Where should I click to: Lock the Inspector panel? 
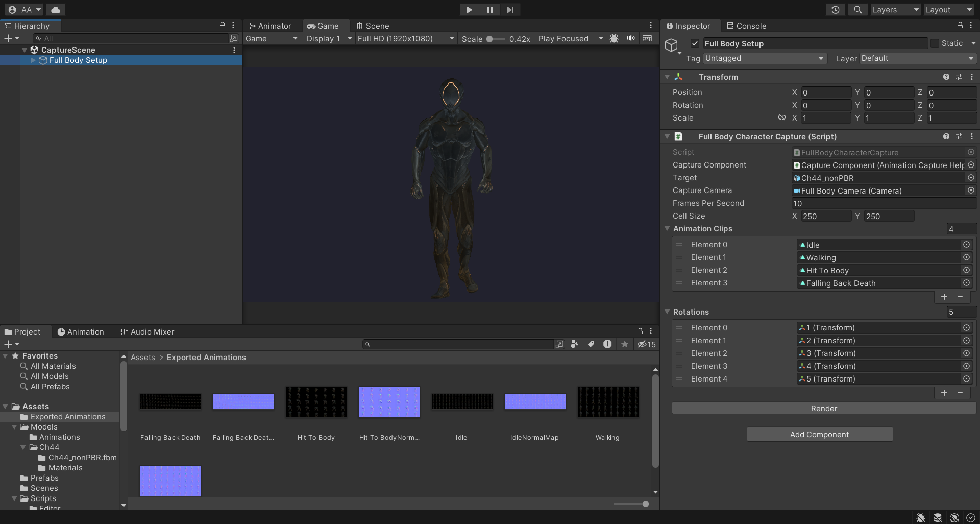pos(960,25)
